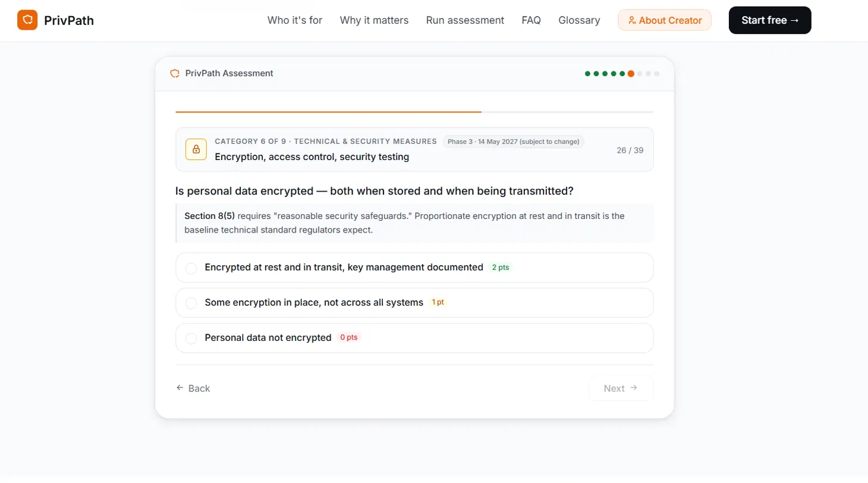Click the Phase 3 · 14 May 2027 badge
Viewport: 868px width, 483px height.
[514, 142]
